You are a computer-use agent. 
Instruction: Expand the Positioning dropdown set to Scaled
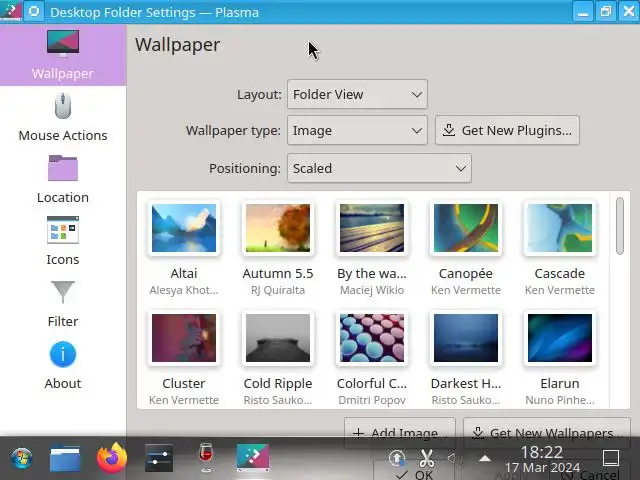coord(379,168)
